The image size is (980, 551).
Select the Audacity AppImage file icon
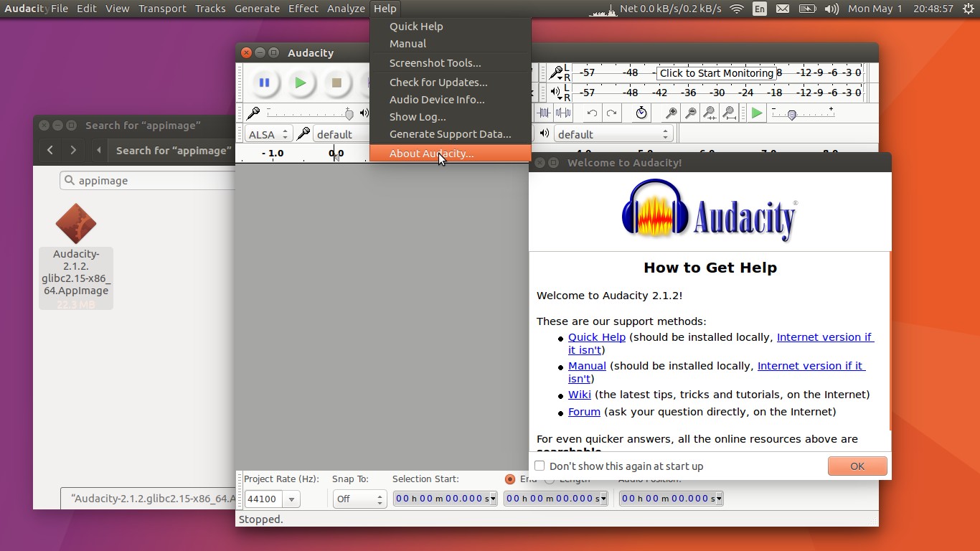pyautogui.click(x=76, y=224)
